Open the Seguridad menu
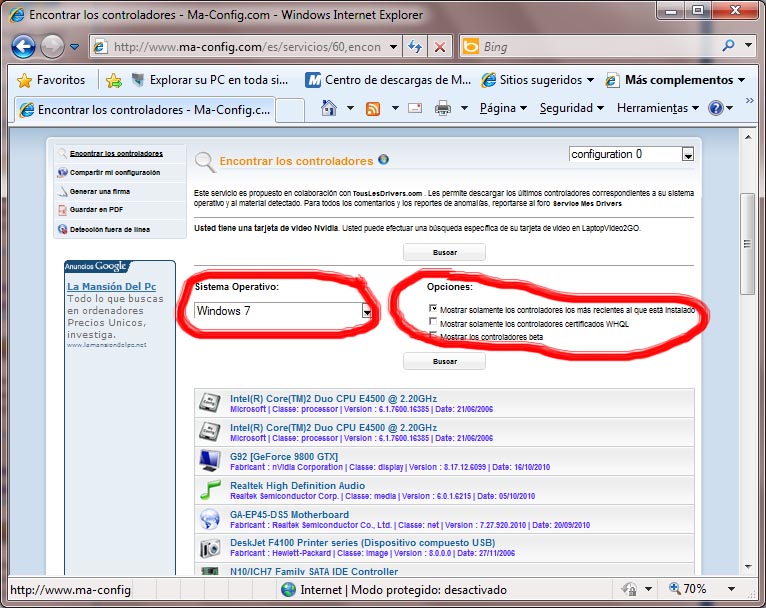Screen dimensions: 766x608 pyautogui.click(x=572, y=108)
